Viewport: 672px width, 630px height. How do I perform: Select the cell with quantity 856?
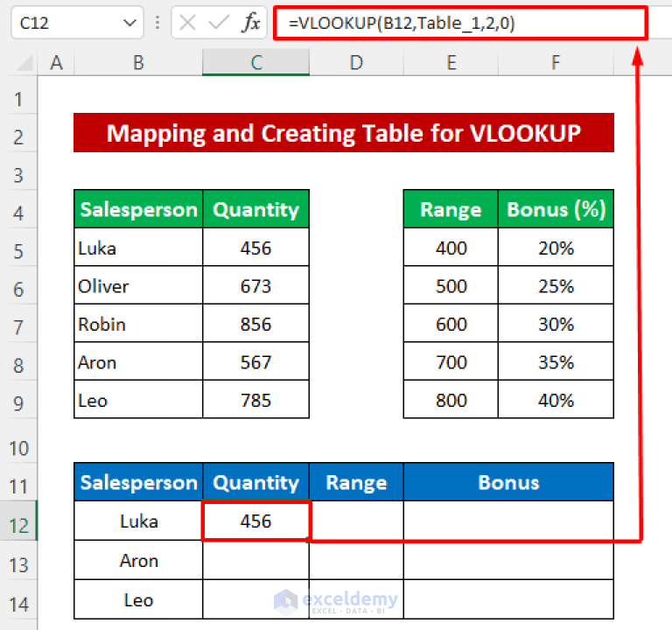(x=255, y=323)
